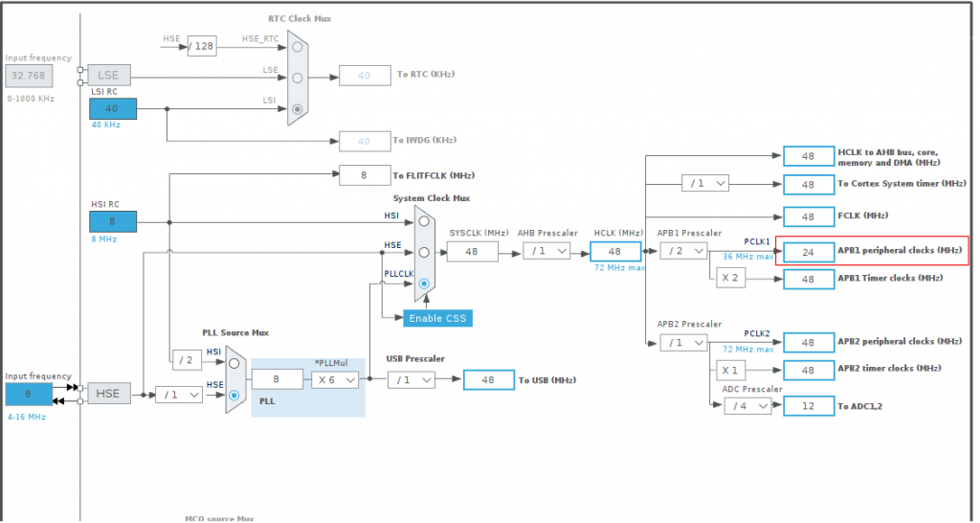
Task: Open the USB Prescaler dropdown
Action: pos(412,379)
